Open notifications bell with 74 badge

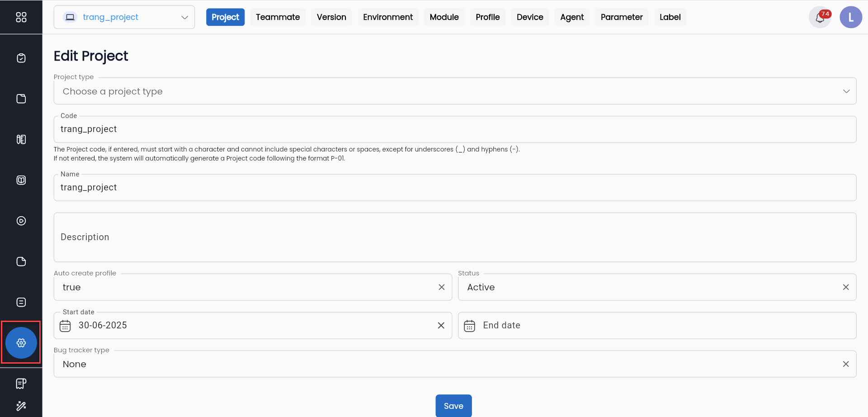coord(820,18)
